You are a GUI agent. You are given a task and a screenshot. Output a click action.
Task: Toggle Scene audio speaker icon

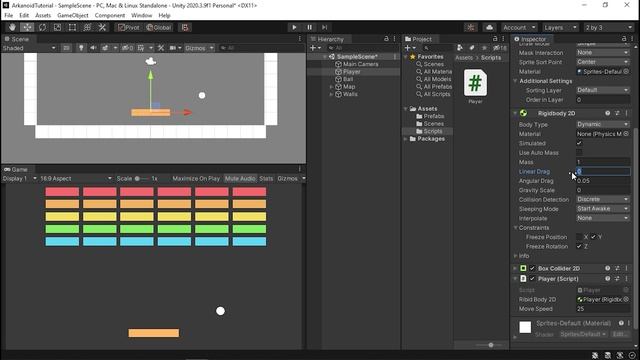coord(93,48)
